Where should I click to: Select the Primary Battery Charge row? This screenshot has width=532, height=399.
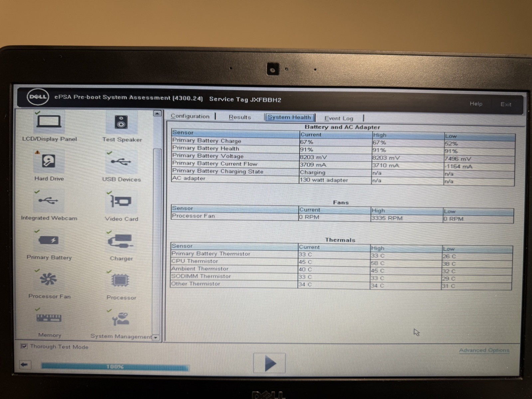click(x=343, y=142)
